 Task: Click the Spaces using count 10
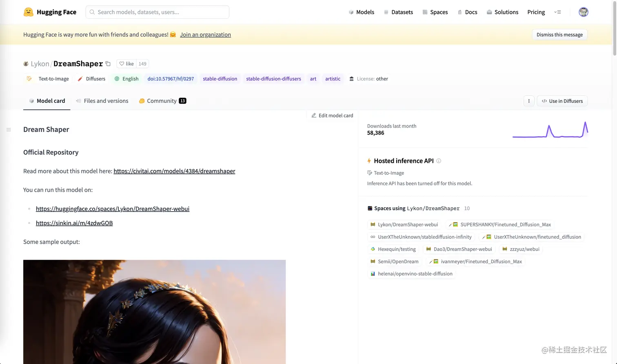[x=467, y=208]
